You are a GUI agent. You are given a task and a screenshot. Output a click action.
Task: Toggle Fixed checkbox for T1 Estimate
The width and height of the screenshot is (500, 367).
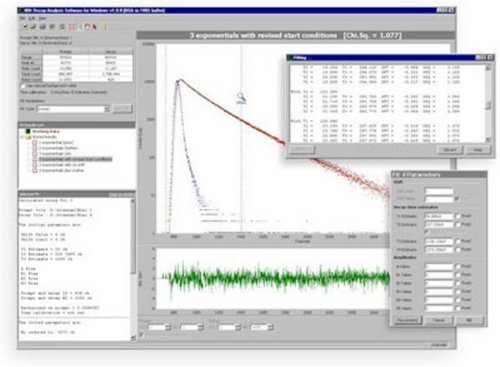coord(458,216)
